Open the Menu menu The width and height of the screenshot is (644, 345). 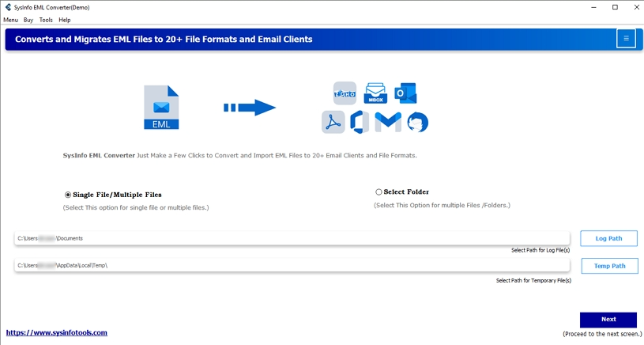(11, 20)
